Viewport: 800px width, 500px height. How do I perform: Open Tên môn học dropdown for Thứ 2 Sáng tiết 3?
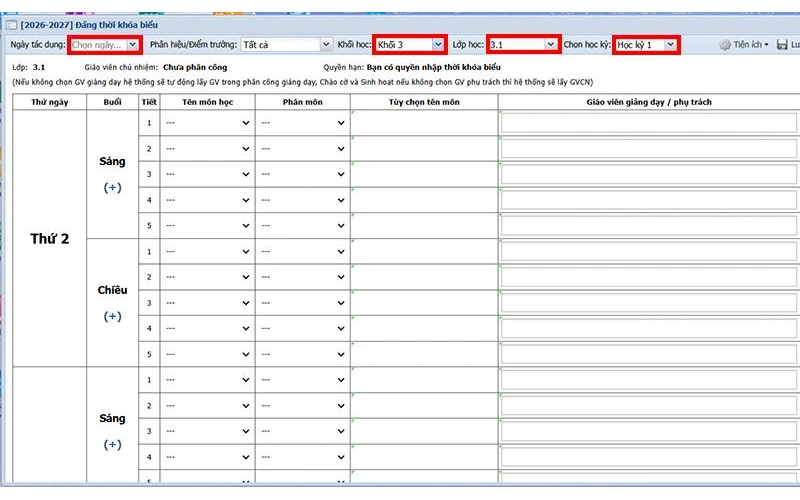click(x=207, y=174)
